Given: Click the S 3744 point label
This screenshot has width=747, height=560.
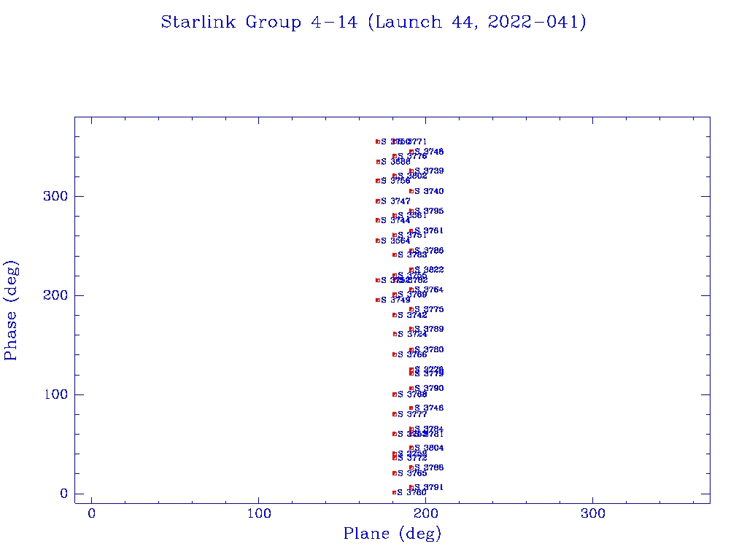Looking at the screenshot, I should coord(395,220).
